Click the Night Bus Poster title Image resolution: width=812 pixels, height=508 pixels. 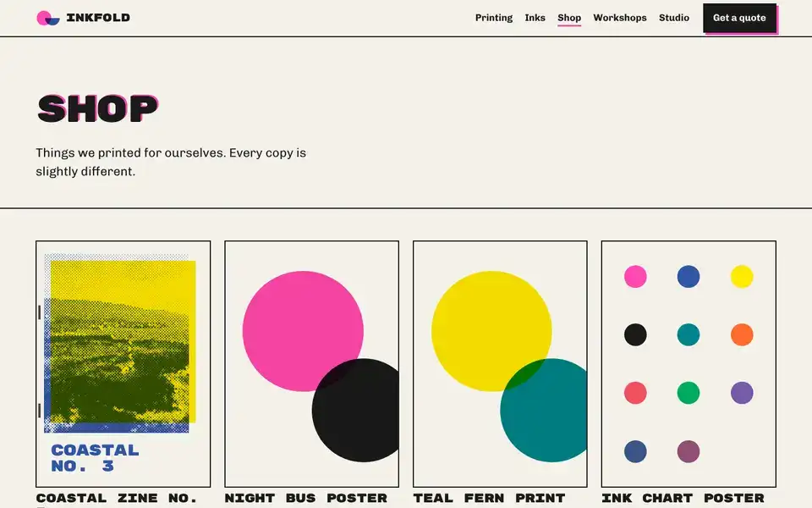pyautogui.click(x=306, y=498)
